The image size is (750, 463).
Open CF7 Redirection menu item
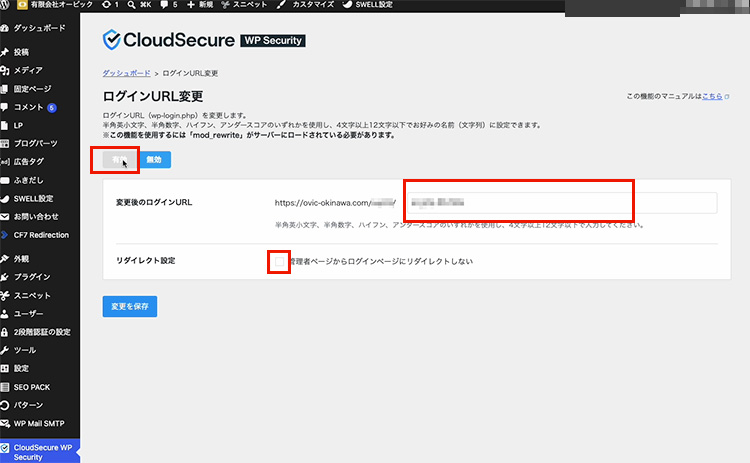(41, 235)
